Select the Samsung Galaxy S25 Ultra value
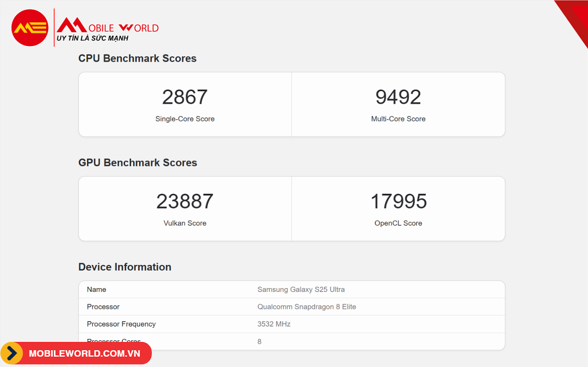 301,289
